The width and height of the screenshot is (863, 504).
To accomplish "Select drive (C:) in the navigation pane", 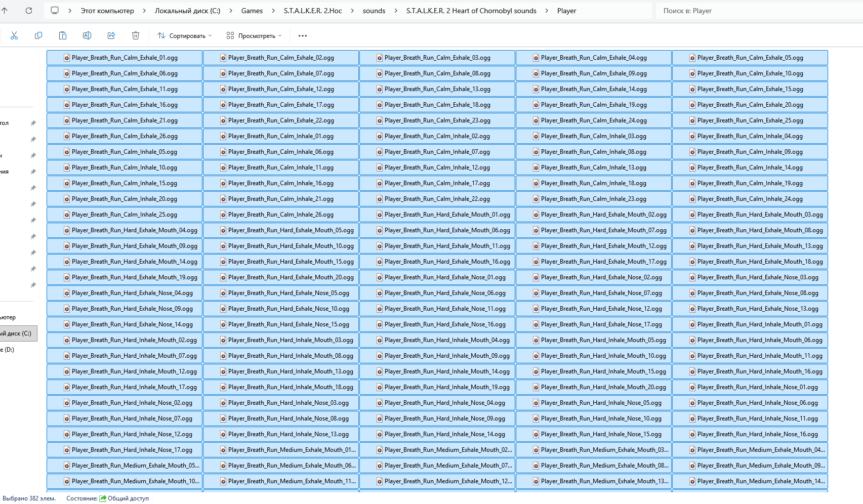I will (18, 333).
